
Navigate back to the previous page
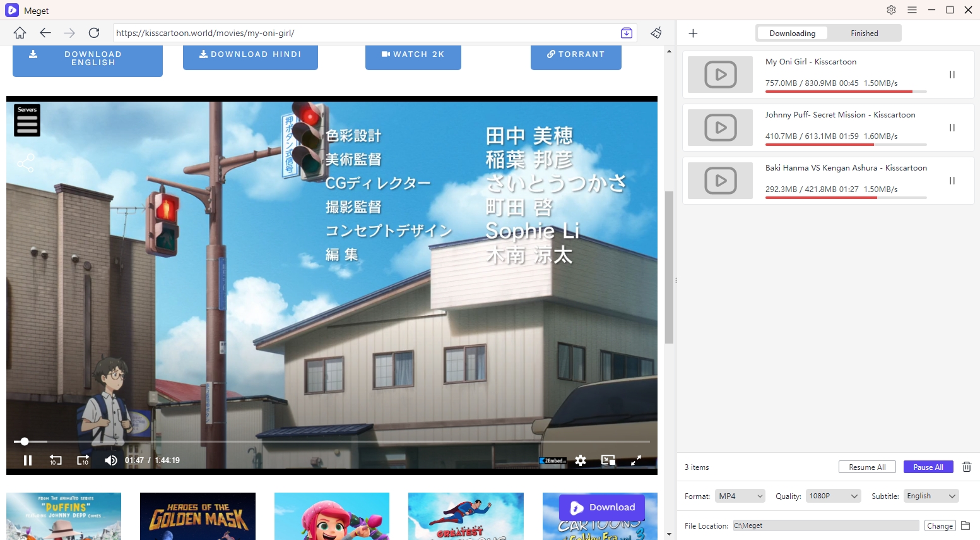pyautogui.click(x=45, y=33)
